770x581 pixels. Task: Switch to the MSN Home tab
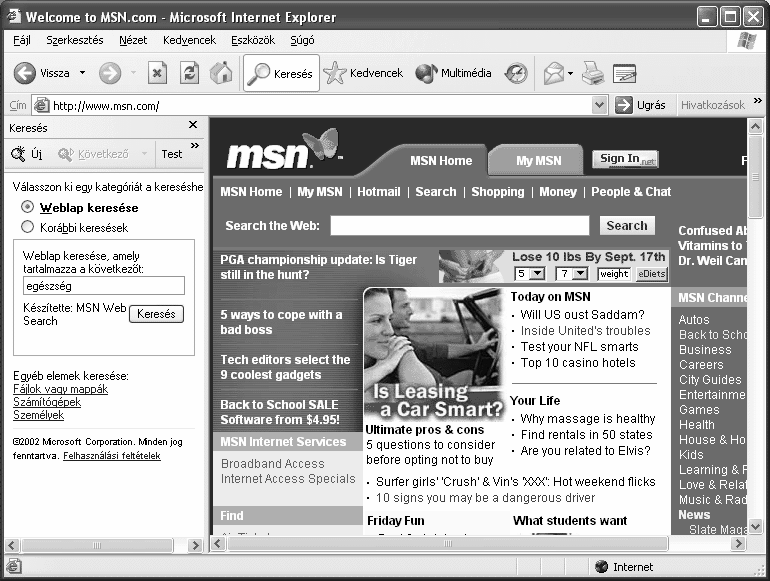[441, 161]
